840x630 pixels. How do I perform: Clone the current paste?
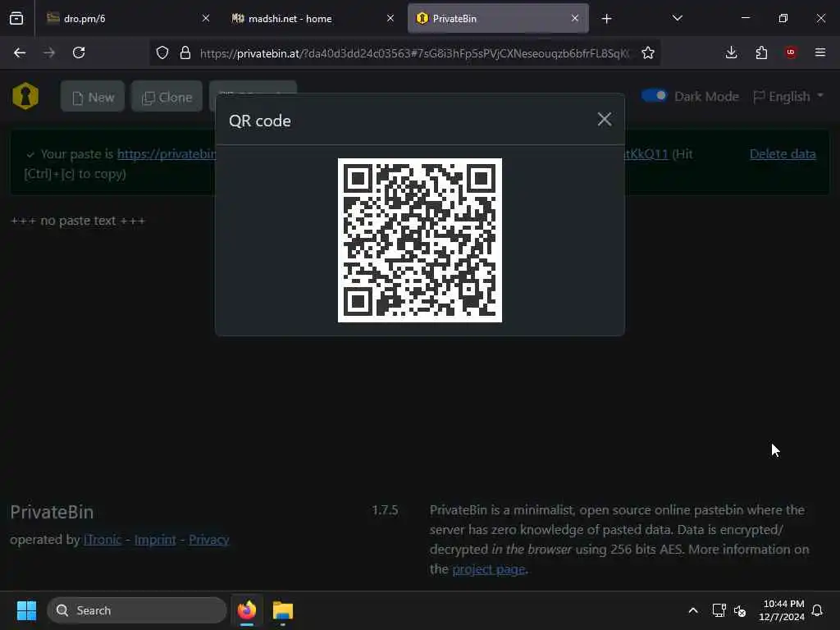(167, 97)
